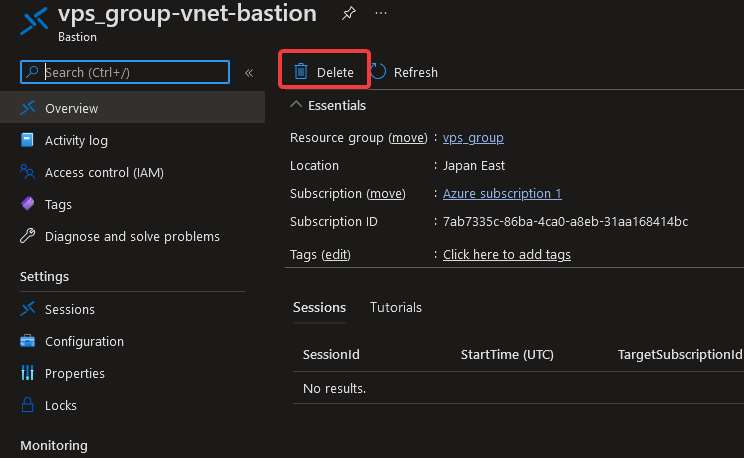This screenshot has height=458, width=744.
Task: Click edit link next to Tags
Action: click(336, 255)
